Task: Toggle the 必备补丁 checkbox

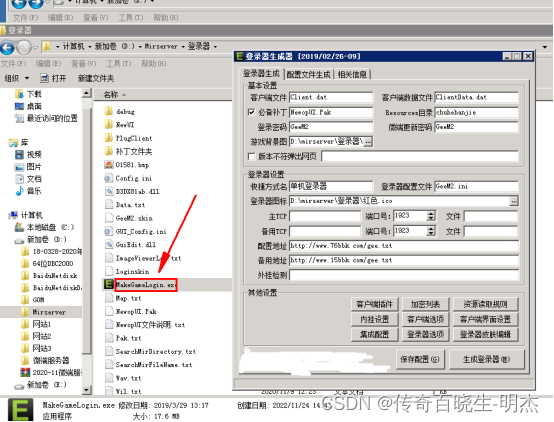Action: tap(251, 112)
